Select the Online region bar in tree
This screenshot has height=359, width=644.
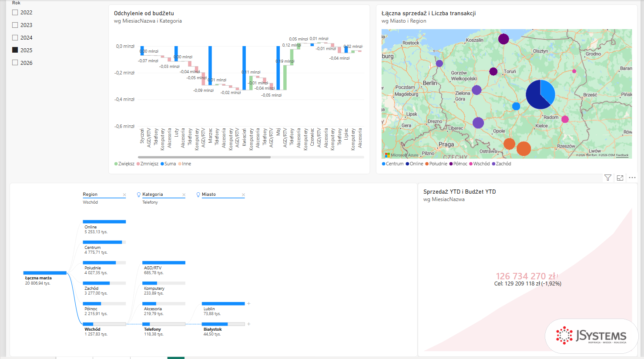coord(104,222)
